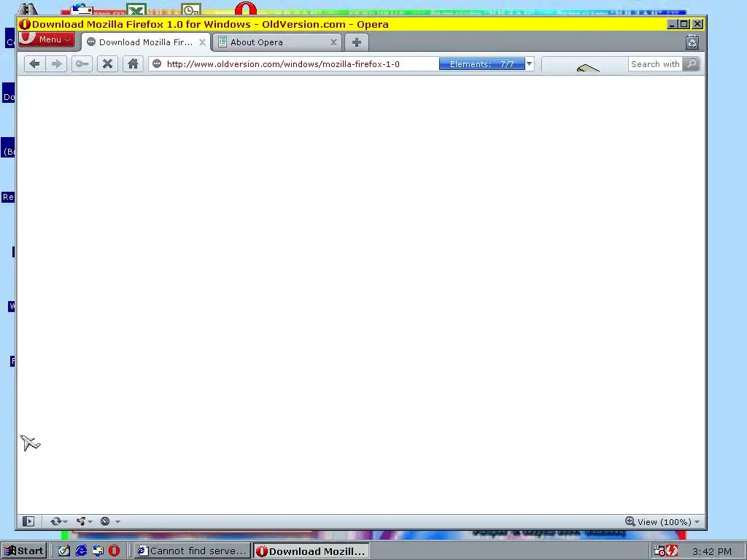The width and height of the screenshot is (747, 560).
Task: Click the password manager key icon
Action: coord(82,64)
